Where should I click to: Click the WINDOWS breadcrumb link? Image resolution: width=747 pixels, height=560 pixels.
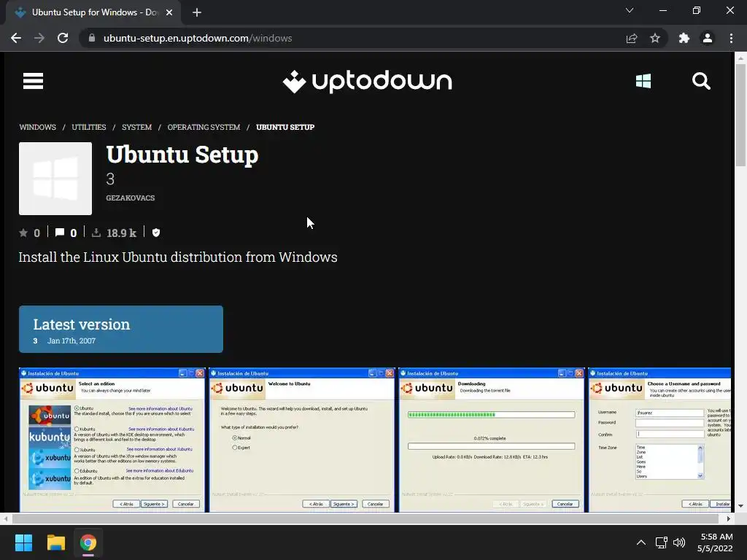[x=38, y=127]
